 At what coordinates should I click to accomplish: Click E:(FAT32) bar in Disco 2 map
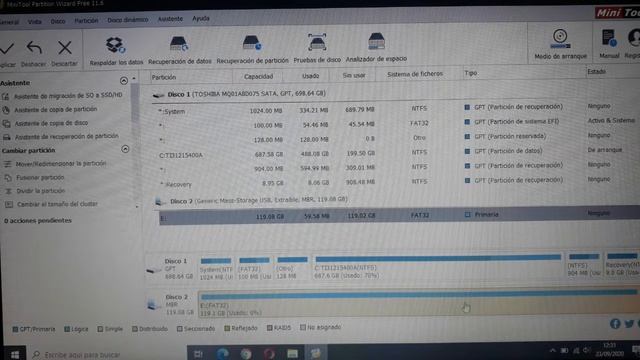418,304
